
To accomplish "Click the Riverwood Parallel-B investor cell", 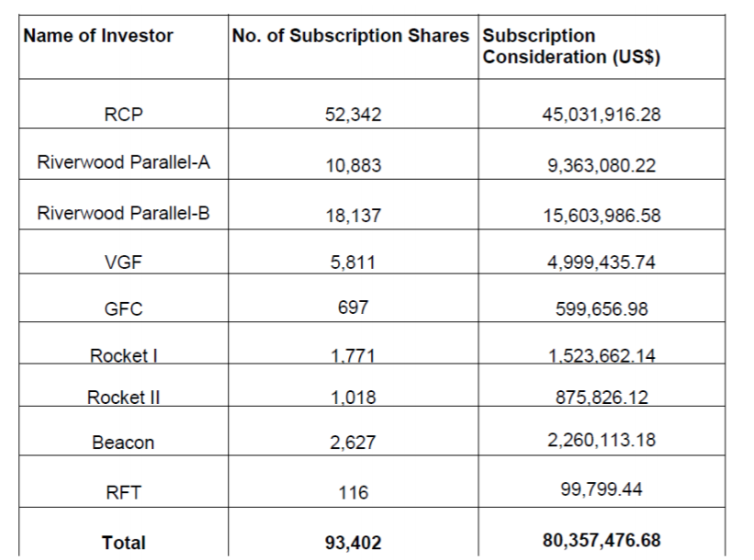I will coord(123,214).
